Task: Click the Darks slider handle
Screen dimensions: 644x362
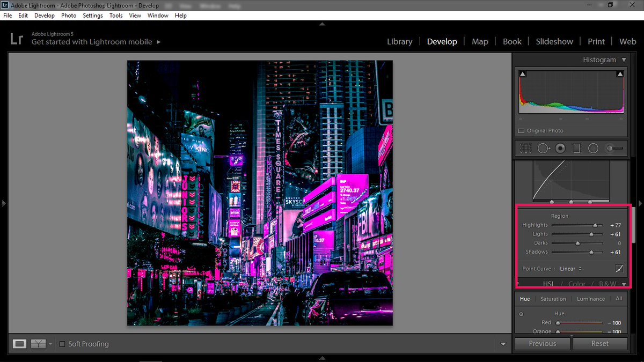Action: 577,243
